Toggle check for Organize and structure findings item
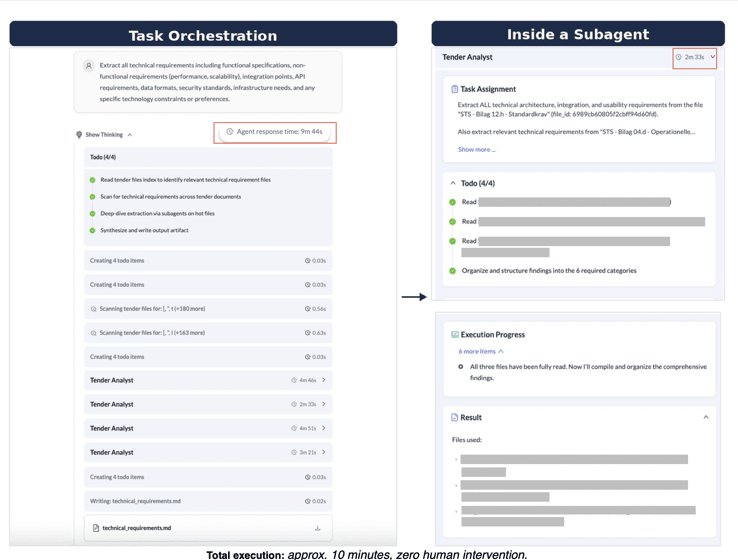738x560 pixels. pos(452,271)
